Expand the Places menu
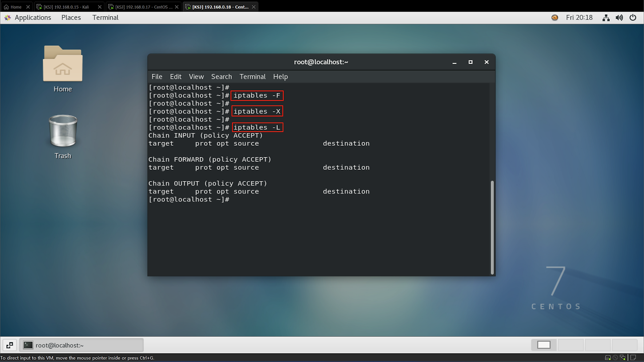The height and width of the screenshot is (362, 644). (x=71, y=18)
